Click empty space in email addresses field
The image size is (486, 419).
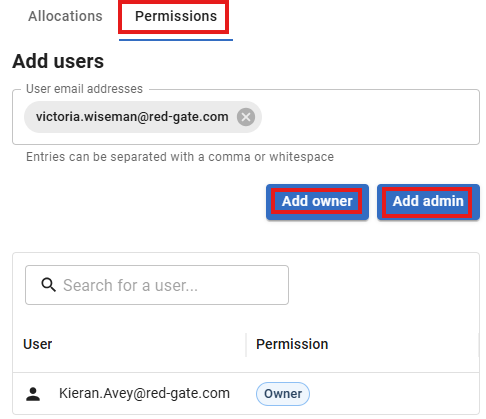[x=370, y=117]
